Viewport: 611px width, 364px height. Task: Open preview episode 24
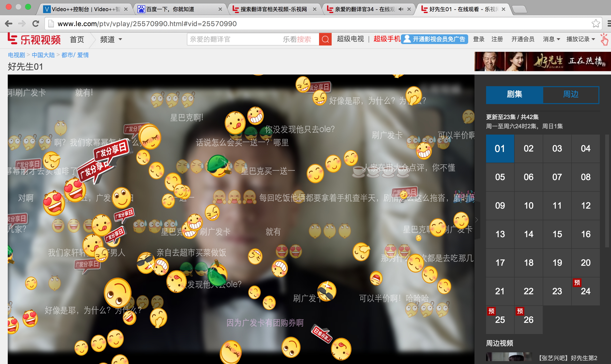click(x=586, y=291)
